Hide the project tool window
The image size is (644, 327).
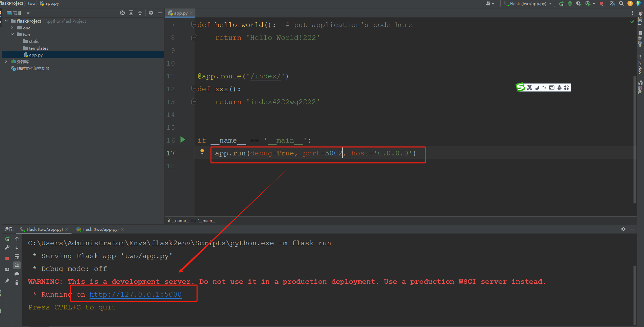pos(160,13)
